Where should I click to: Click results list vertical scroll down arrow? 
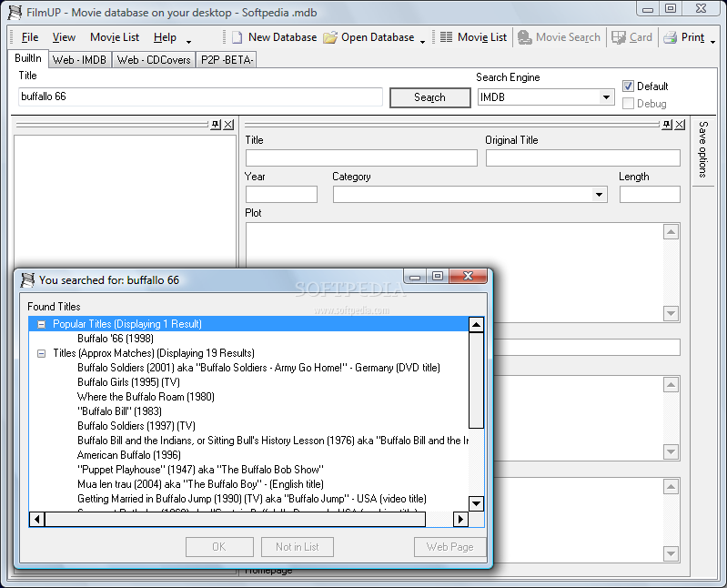[x=476, y=503]
